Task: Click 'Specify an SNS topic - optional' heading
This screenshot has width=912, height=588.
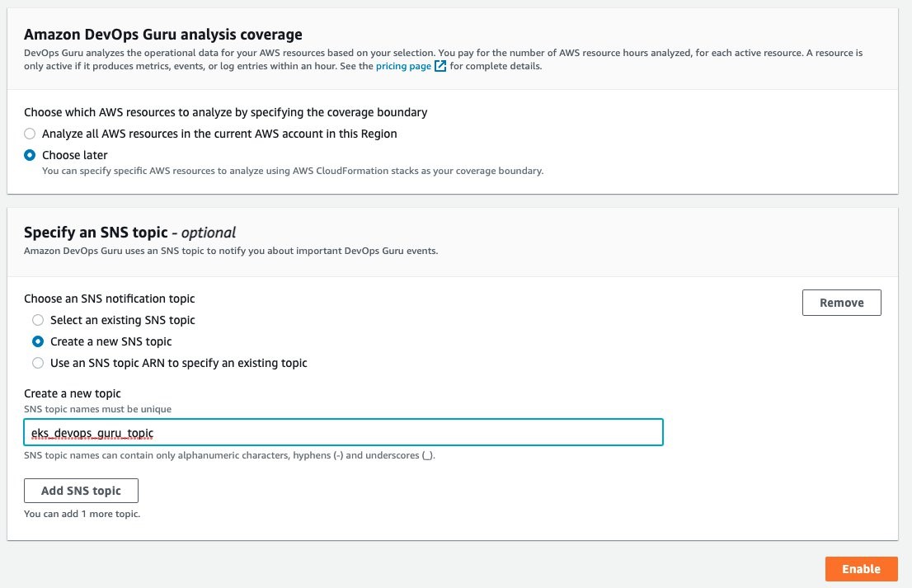Action: click(129, 233)
